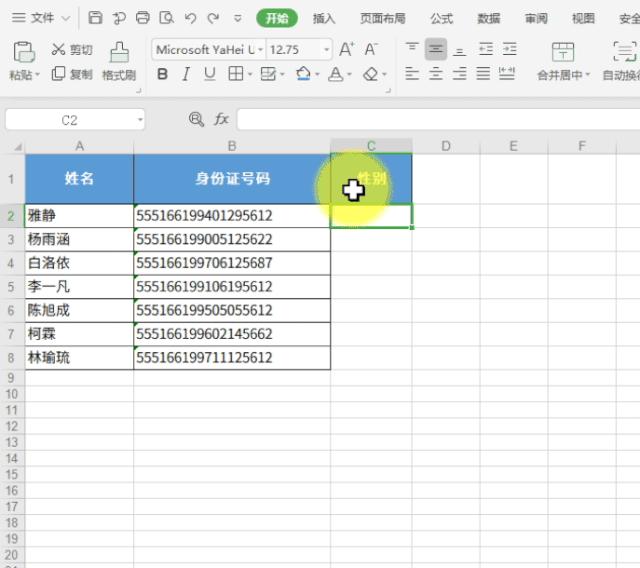The height and width of the screenshot is (568, 640).
Task: Toggle italic formatting
Action: pyautogui.click(x=187, y=74)
